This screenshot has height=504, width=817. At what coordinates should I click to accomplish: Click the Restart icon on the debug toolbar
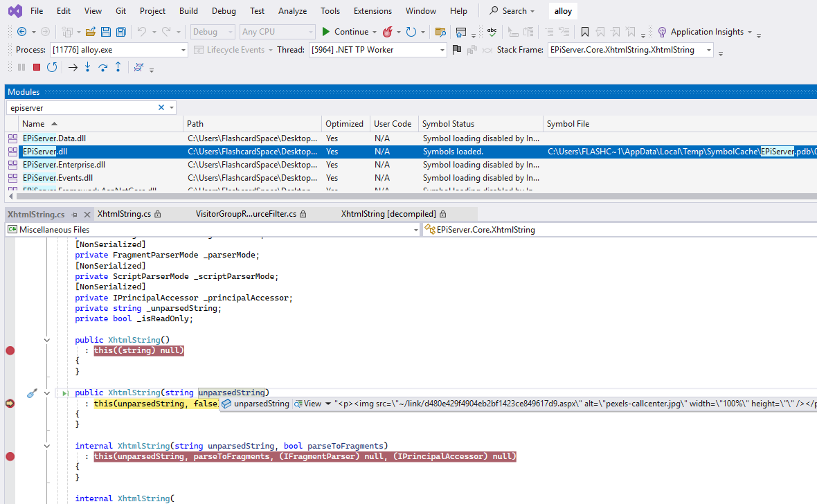tap(52, 67)
